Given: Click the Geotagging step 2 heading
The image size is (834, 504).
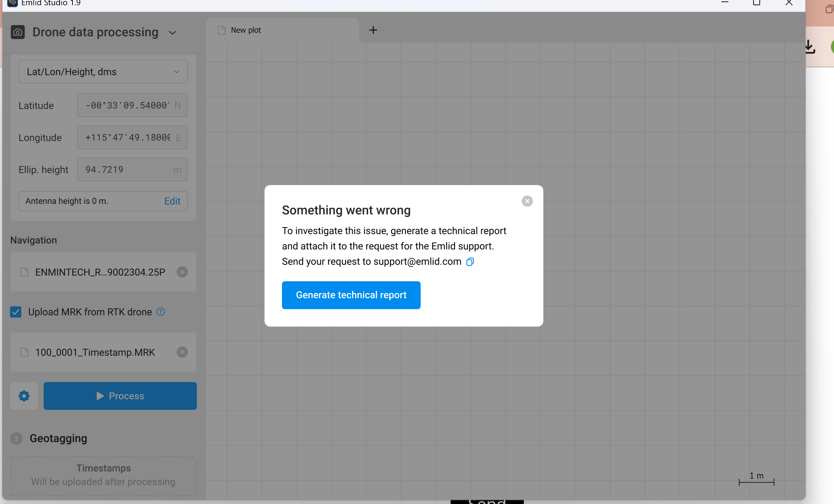Looking at the screenshot, I should click(58, 438).
